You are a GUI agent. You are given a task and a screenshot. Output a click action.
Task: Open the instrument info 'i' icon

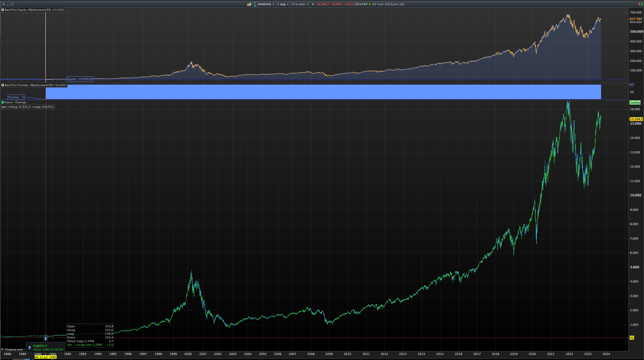(313, 4)
